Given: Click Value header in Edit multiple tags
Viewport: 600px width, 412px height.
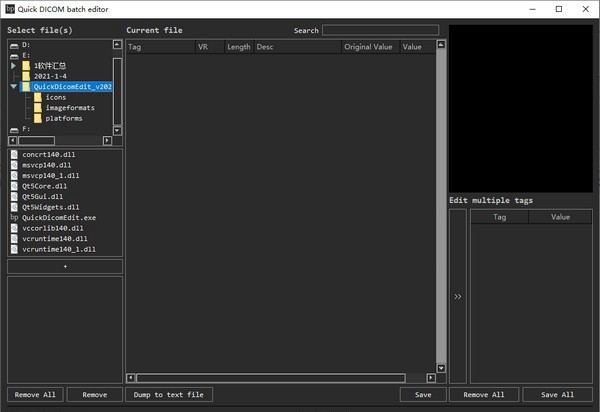Looking at the screenshot, I should point(560,217).
